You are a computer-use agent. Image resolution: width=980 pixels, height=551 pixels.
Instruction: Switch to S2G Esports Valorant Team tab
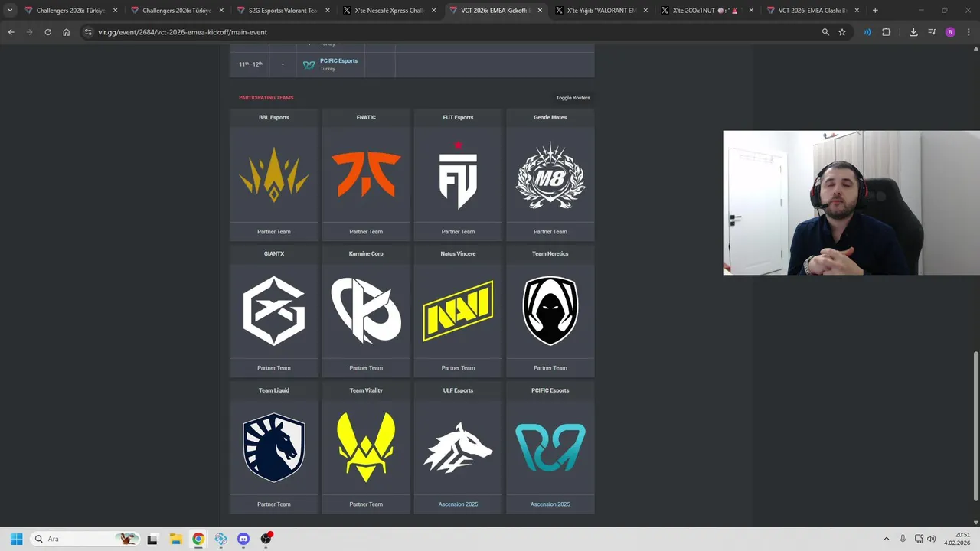pos(283,11)
